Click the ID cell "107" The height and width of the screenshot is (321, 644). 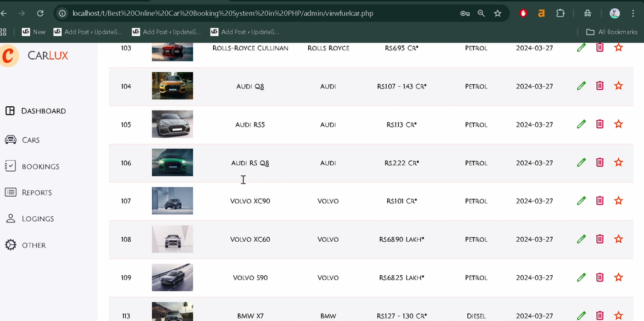(126, 201)
